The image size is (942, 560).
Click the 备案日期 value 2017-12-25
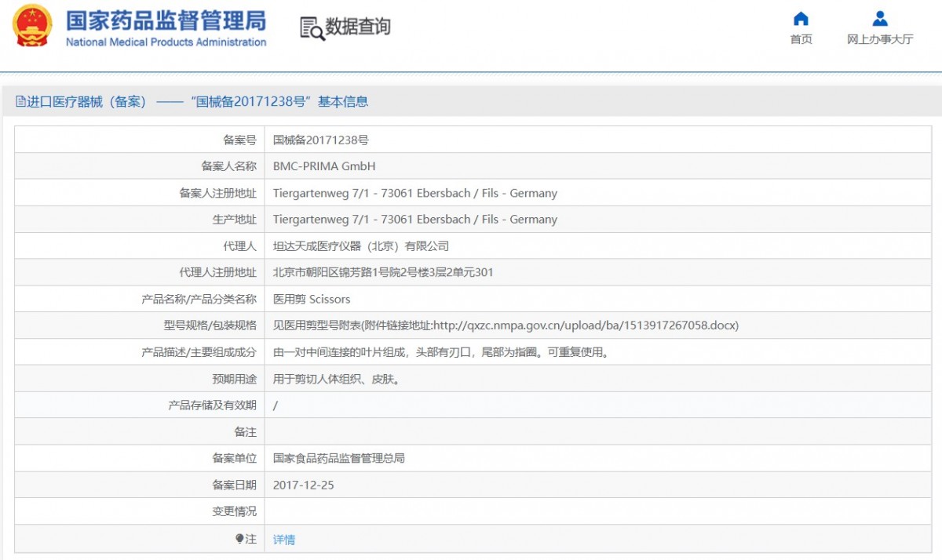303,485
